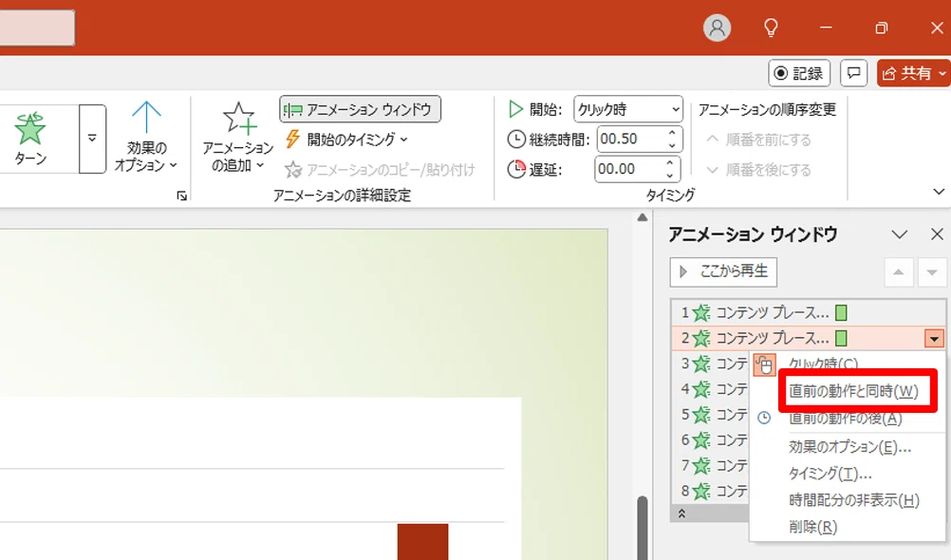This screenshot has height=560, width=951.
Task: Click 順番を前にする
Action: click(x=758, y=140)
